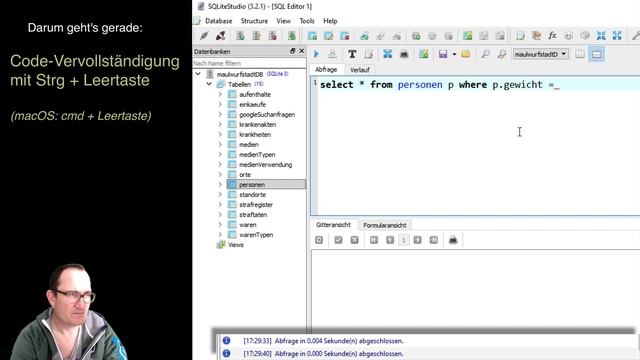Expand the aufenthalte table node
Image resolution: width=640 pixels, height=360 pixels.
(220, 94)
